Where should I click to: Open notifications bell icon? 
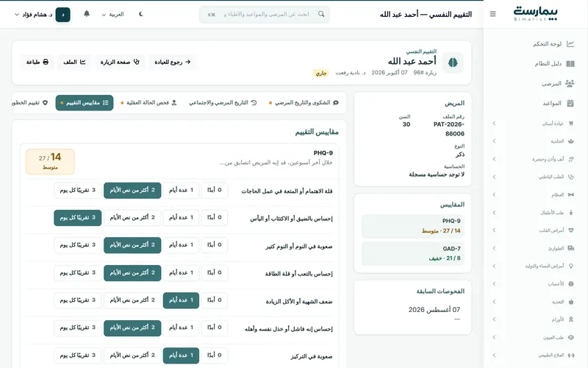[x=87, y=14]
